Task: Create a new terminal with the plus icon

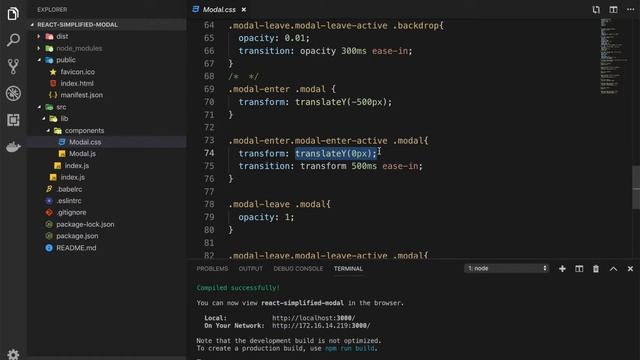Action: tap(562, 269)
